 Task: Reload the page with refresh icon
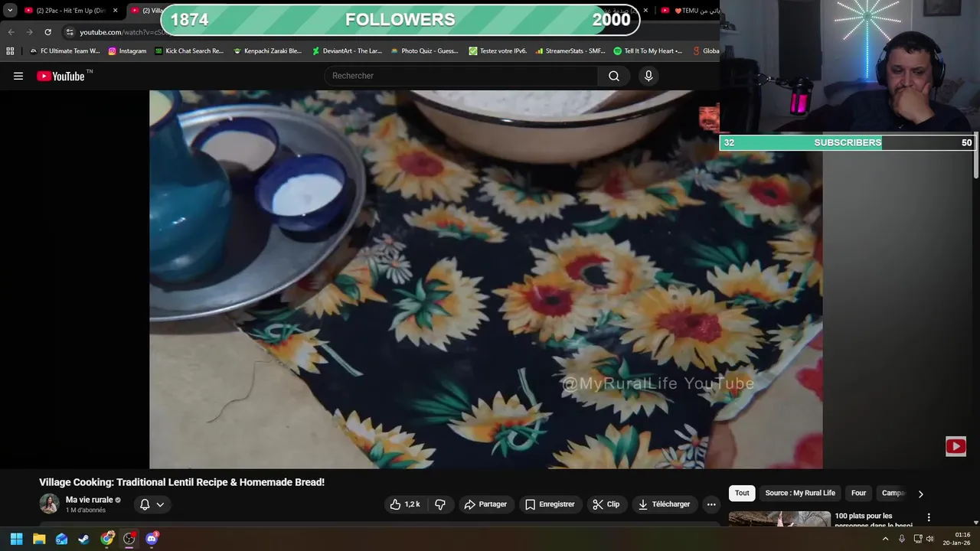(x=47, y=32)
